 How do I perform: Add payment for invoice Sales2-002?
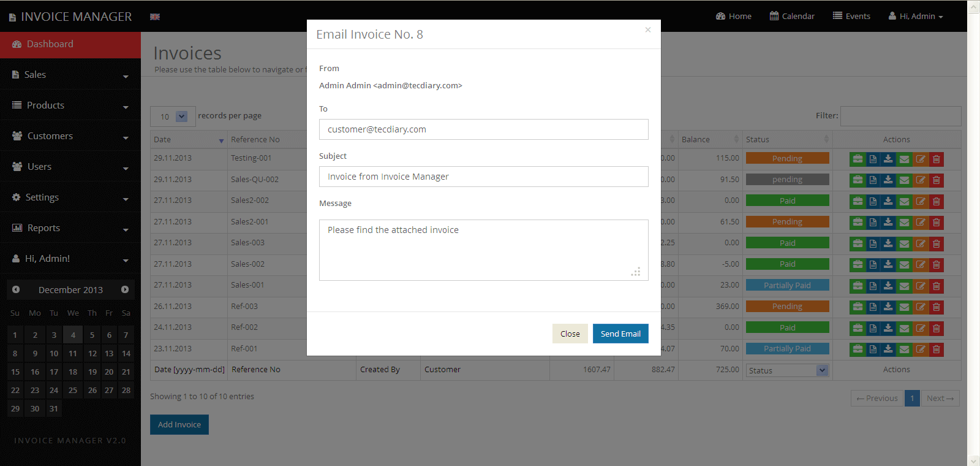coord(858,202)
